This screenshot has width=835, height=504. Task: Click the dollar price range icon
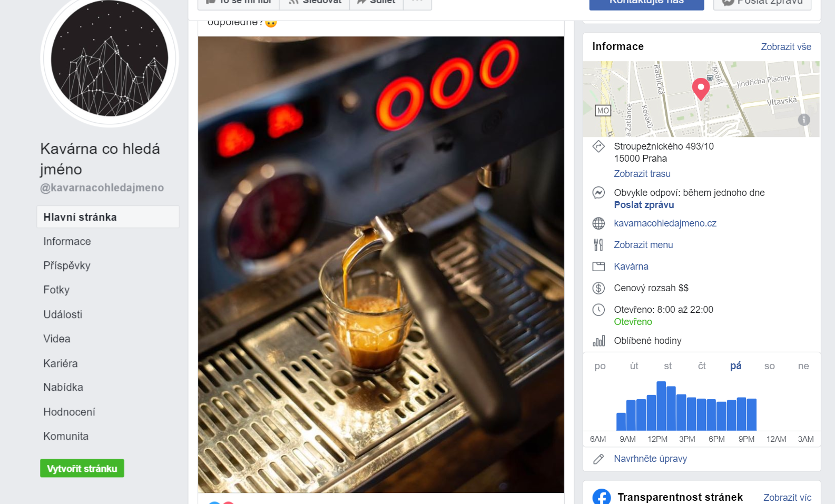[x=598, y=288]
